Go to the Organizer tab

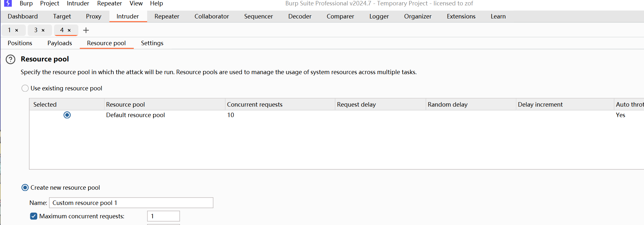click(418, 16)
